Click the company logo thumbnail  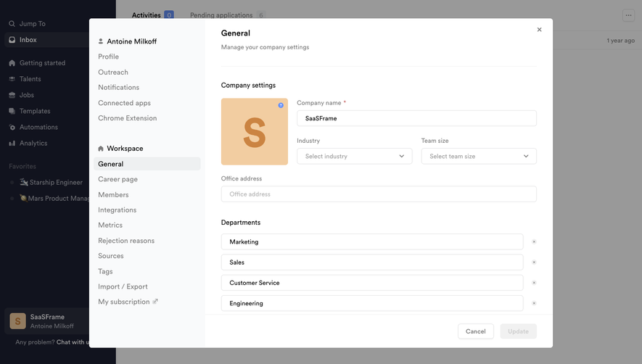point(255,131)
